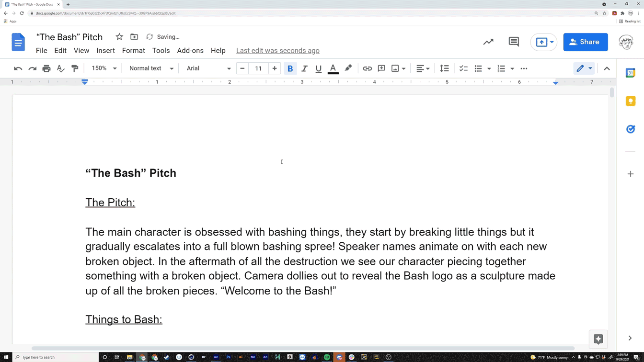This screenshot has width=644, height=362.
Task: Open Google Tasks sidebar
Action: [x=630, y=129]
